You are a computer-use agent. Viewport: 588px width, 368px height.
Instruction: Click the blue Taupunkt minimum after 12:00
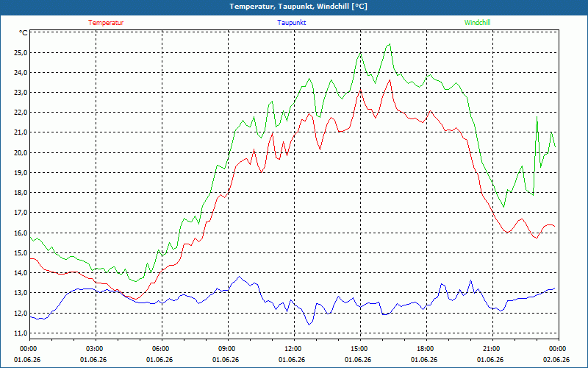[x=309, y=325]
